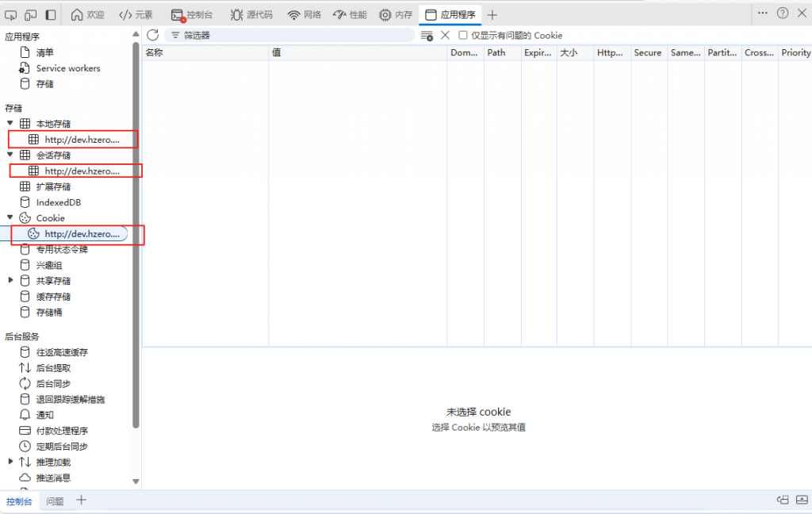Switch to the 元素 tab
Image resolution: width=812 pixels, height=514 pixels.
tap(136, 14)
